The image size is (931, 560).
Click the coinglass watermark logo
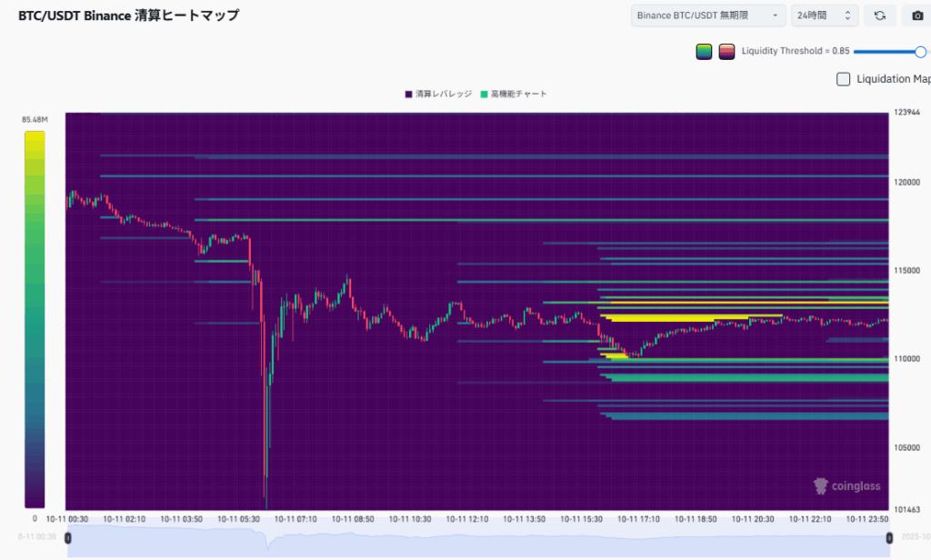click(x=846, y=486)
